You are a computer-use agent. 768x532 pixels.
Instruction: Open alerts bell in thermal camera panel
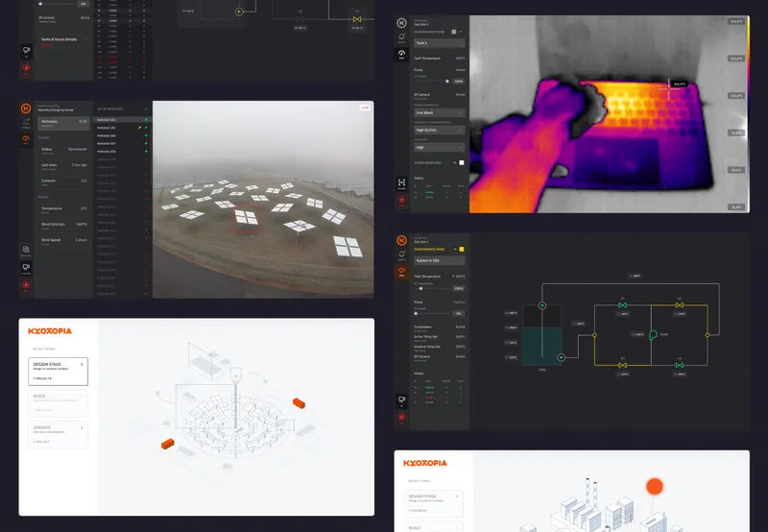click(401, 36)
